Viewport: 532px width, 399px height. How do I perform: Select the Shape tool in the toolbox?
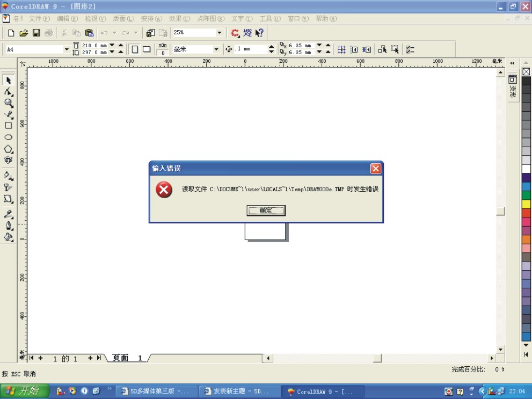(x=9, y=92)
